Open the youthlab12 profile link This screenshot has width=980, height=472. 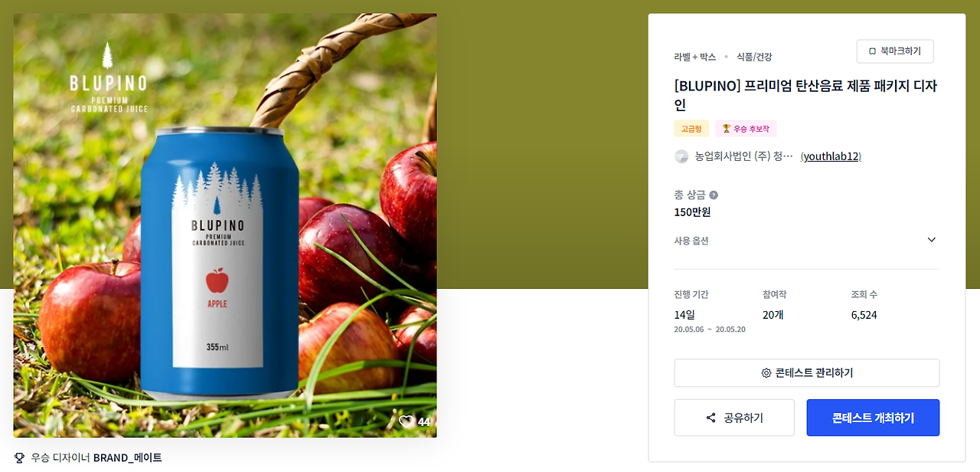pyautogui.click(x=831, y=156)
